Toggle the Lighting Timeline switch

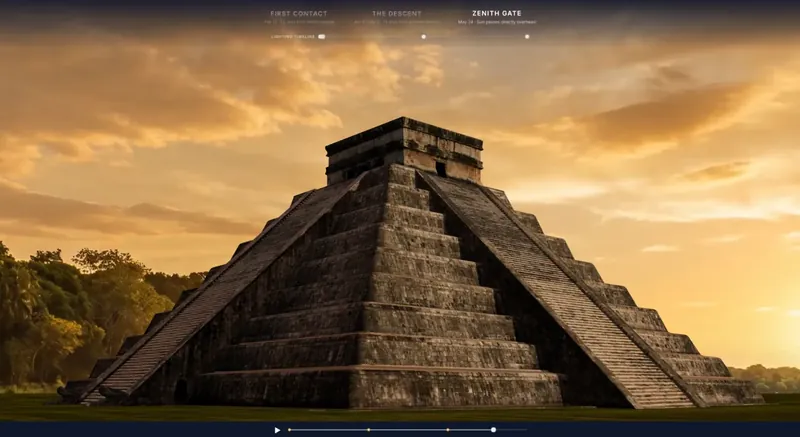(x=321, y=37)
